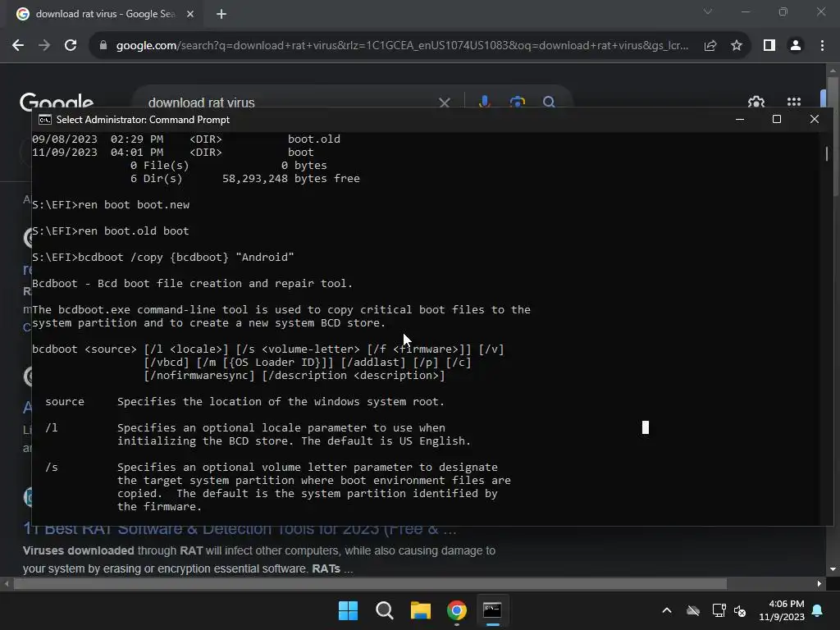The width and height of the screenshot is (840, 630).
Task: Reload the Google search page
Action: tap(71, 46)
